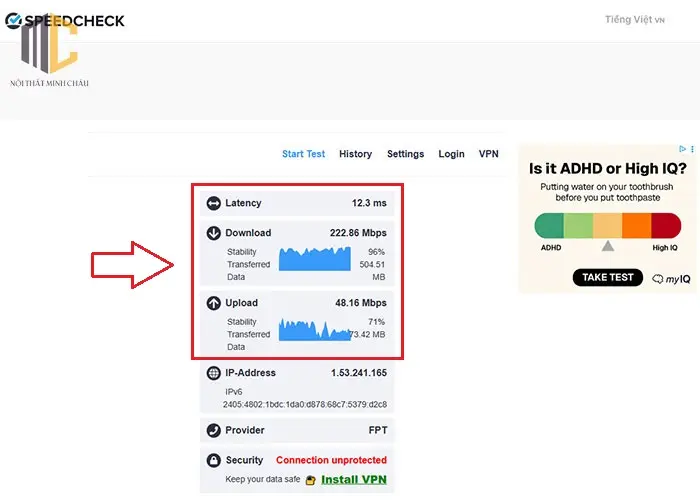This screenshot has height=500, width=700.
Task: Click the Upload speed 48.16 Mbps
Action: tap(361, 303)
